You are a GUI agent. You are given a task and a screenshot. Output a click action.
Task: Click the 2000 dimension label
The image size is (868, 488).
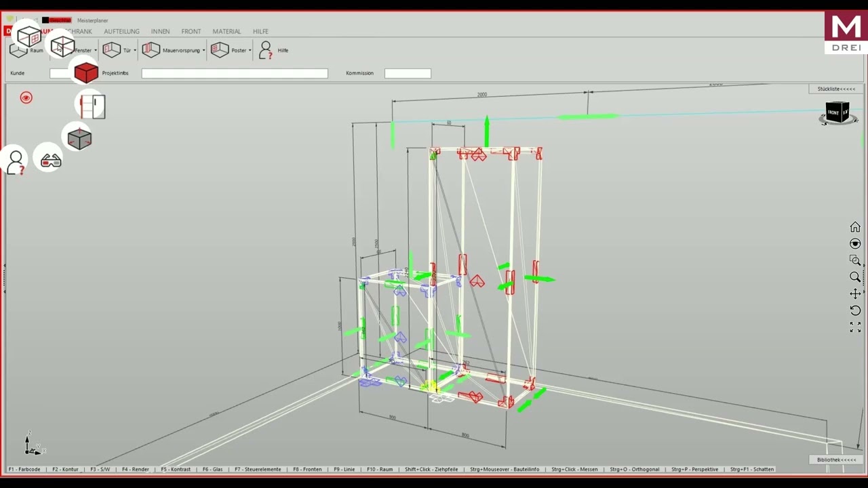(482, 94)
